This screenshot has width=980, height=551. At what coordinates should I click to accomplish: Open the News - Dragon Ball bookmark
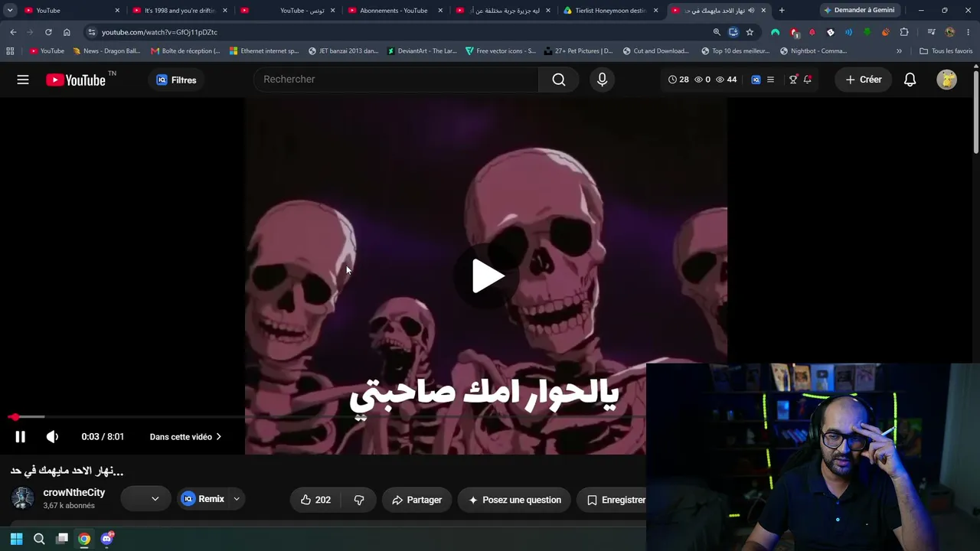pyautogui.click(x=106, y=51)
